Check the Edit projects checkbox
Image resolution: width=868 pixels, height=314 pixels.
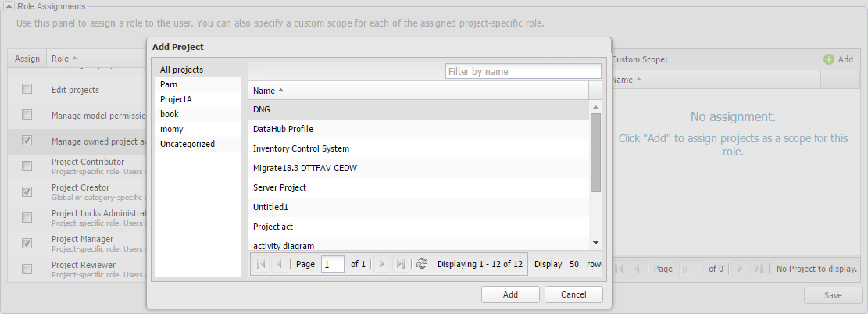point(27,90)
